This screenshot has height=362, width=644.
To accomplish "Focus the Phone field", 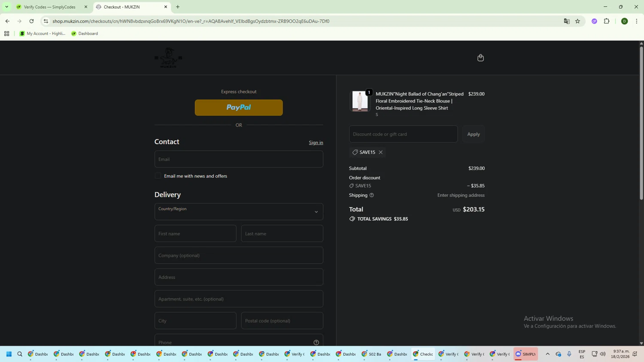I will [x=239, y=341].
